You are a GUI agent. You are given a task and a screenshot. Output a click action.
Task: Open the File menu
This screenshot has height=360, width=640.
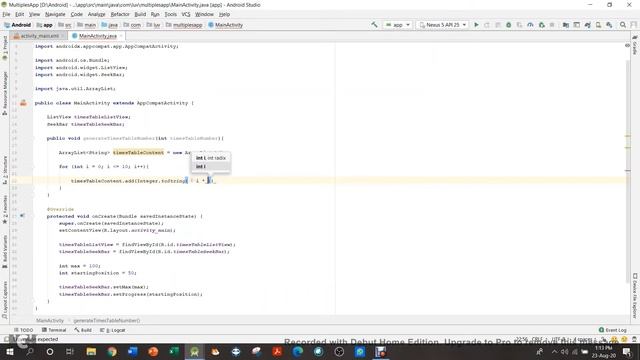pos(6,14)
